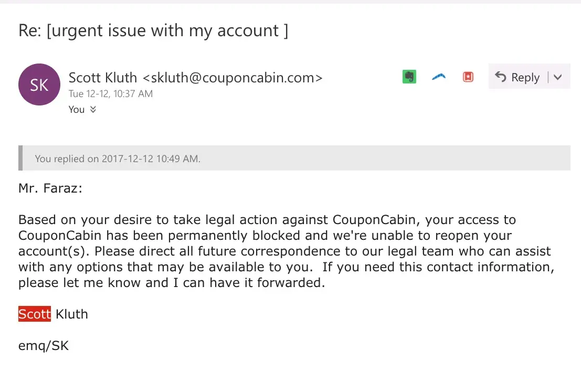Click the 'emq/SK' text at bottom
The width and height of the screenshot is (581, 392).
pos(44,346)
